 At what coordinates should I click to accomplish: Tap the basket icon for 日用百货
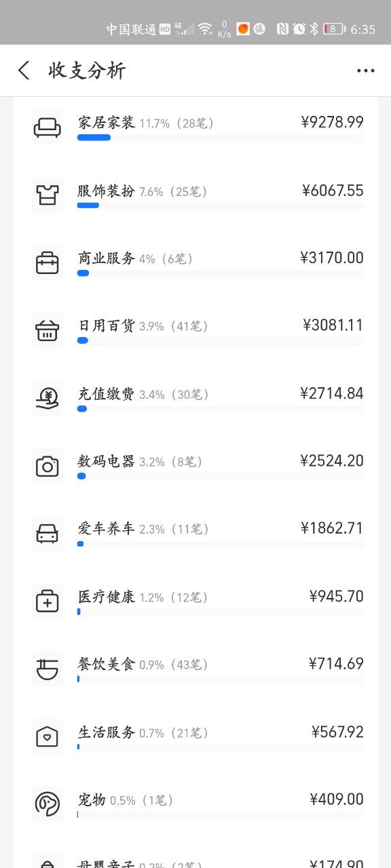coord(47,330)
